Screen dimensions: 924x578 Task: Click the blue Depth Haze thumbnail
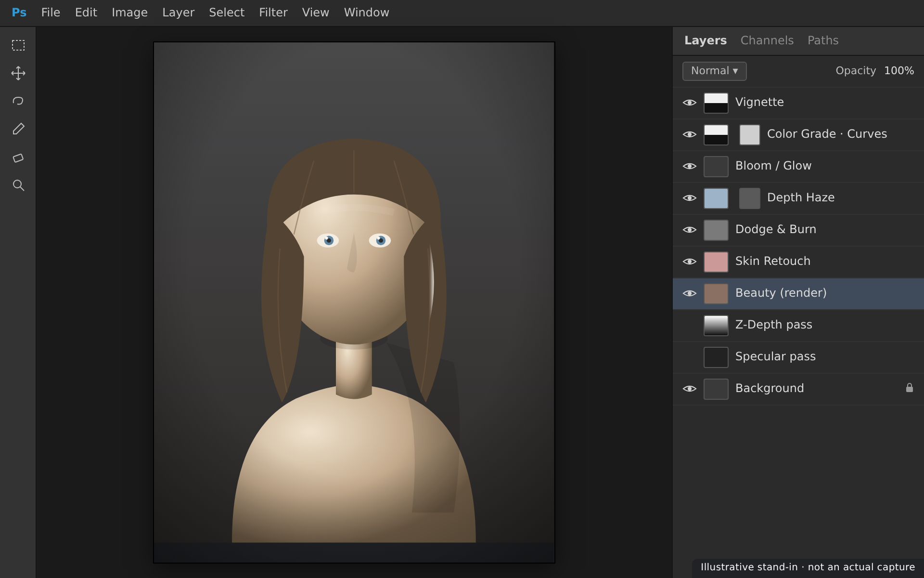click(x=716, y=198)
